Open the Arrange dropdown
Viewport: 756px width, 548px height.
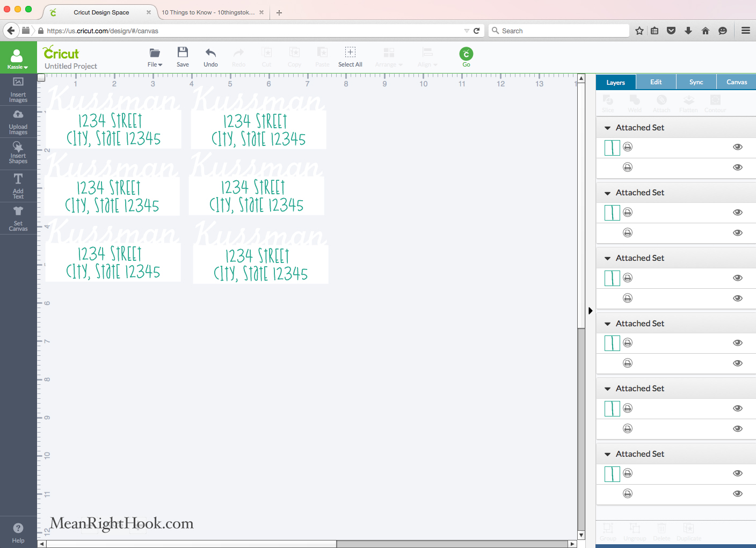pyautogui.click(x=389, y=57)
